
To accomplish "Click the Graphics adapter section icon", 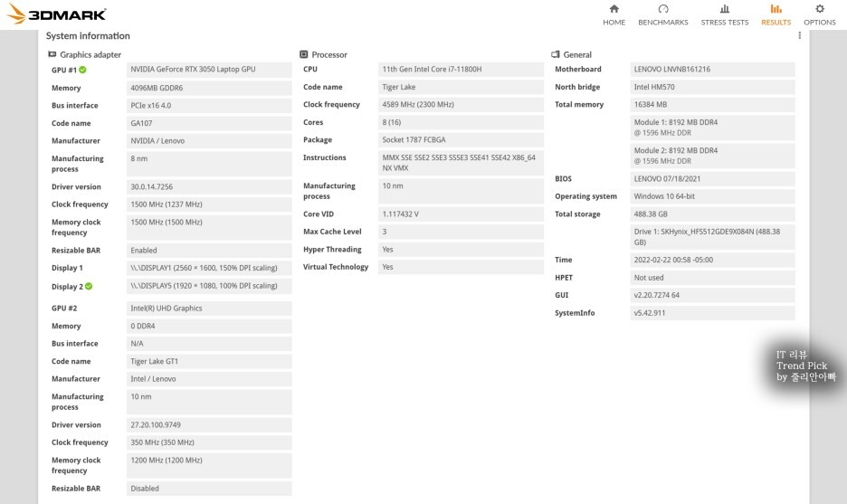I will (x=52, y=54).
